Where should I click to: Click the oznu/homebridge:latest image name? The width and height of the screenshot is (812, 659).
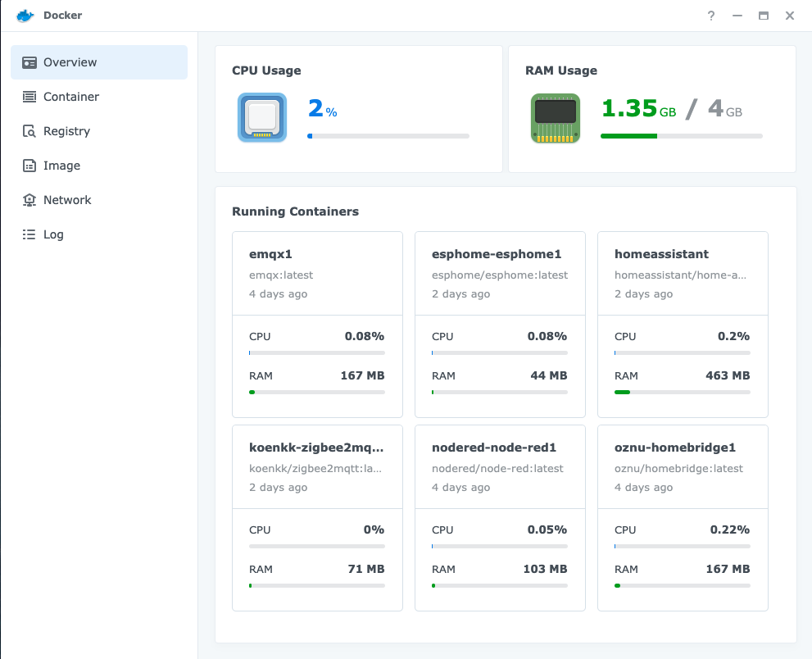pos(679,469)
